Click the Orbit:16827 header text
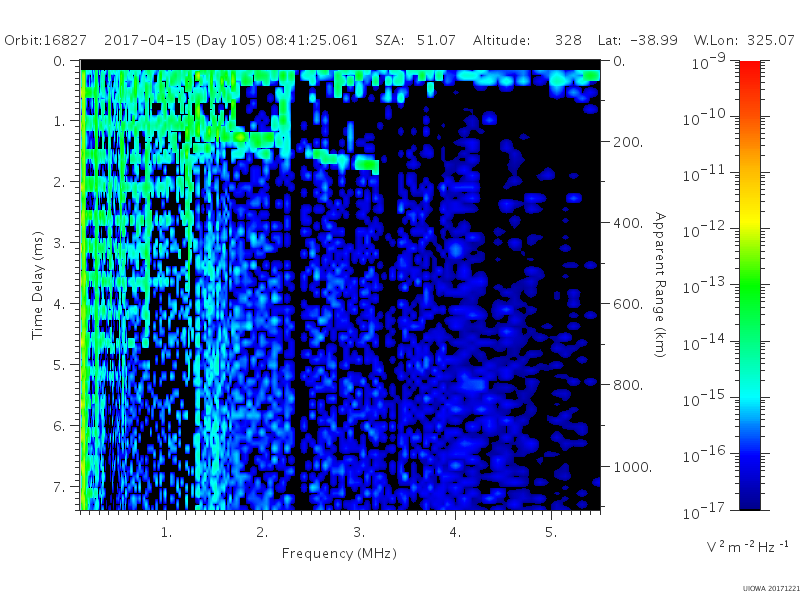Screen dimensions: 800x600 coord(45,40)
